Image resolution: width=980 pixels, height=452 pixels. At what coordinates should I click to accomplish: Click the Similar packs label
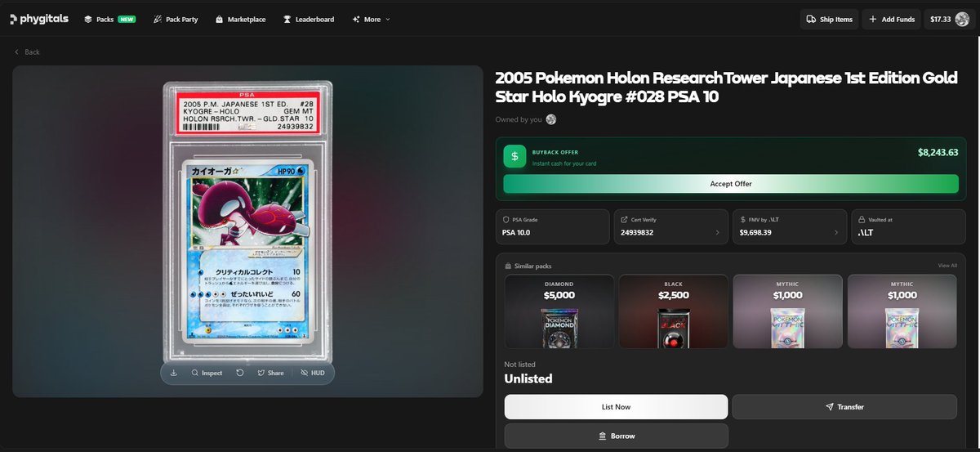pyautogui.click(x=532, y=266)
